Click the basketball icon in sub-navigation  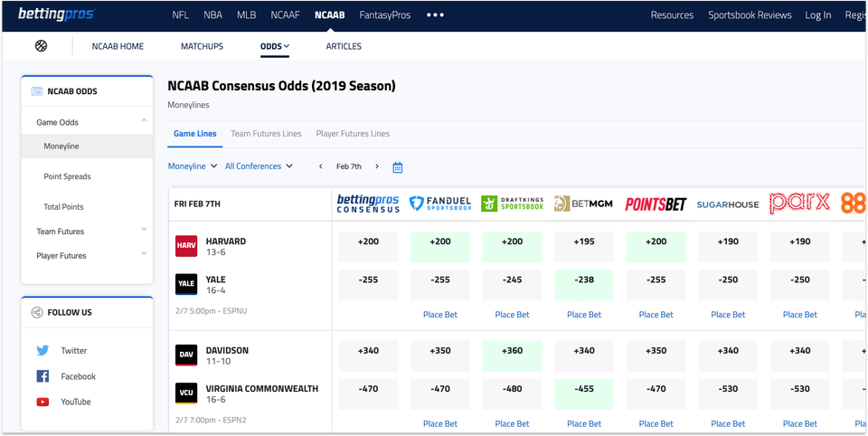point(41,46)
